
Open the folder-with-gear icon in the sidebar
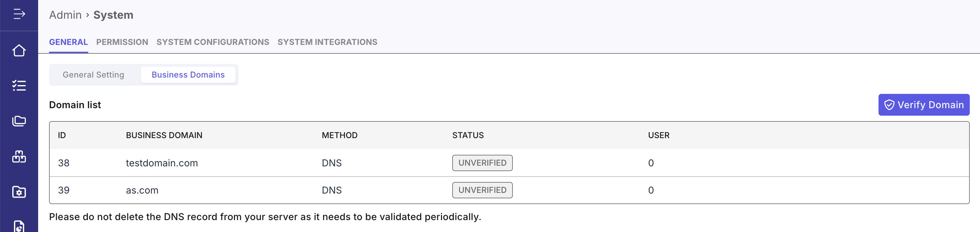coord(19,192)
